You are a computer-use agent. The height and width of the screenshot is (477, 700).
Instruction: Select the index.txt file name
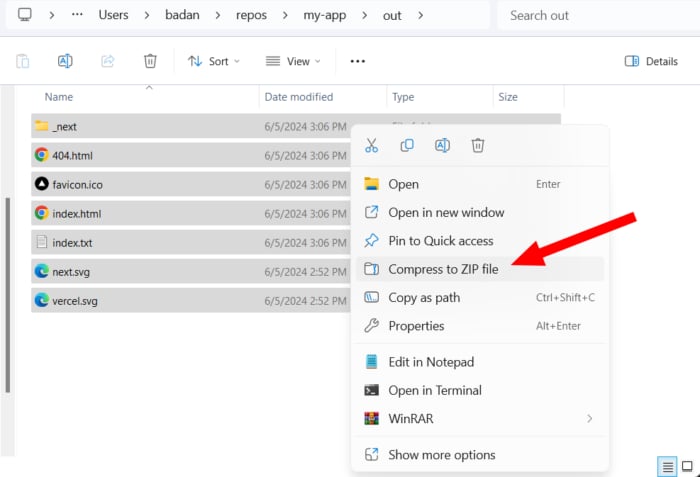tap(72, 243)
